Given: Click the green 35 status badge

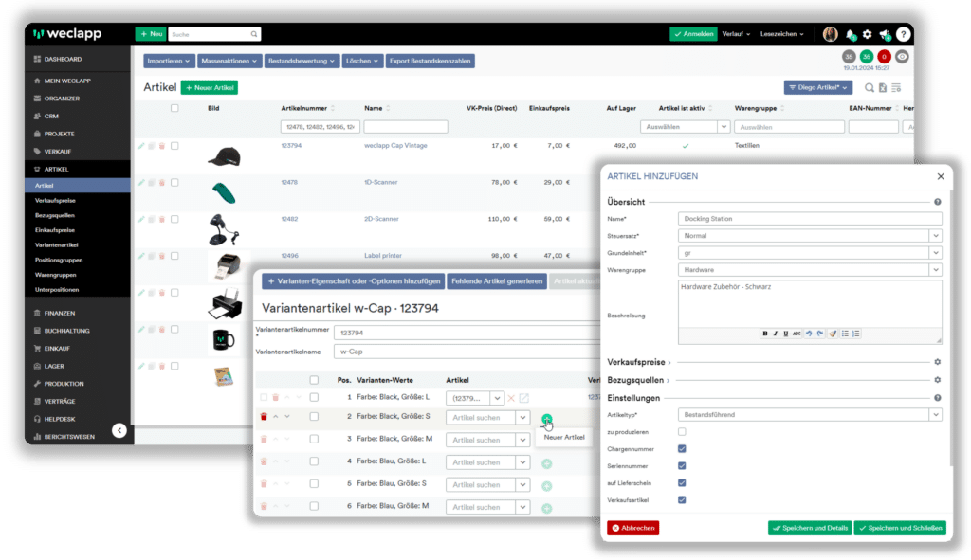Looking at the screenshot, I should 867,56.
